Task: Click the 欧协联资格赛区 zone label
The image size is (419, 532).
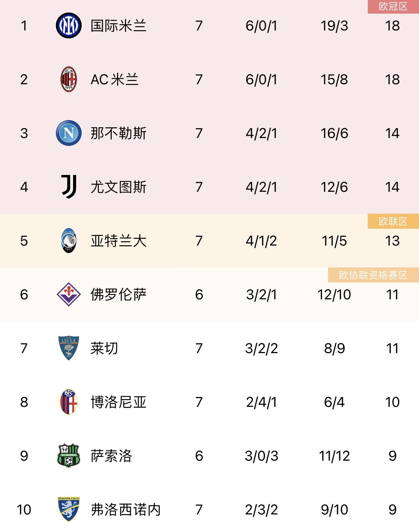Action: [x=373, y=275]
